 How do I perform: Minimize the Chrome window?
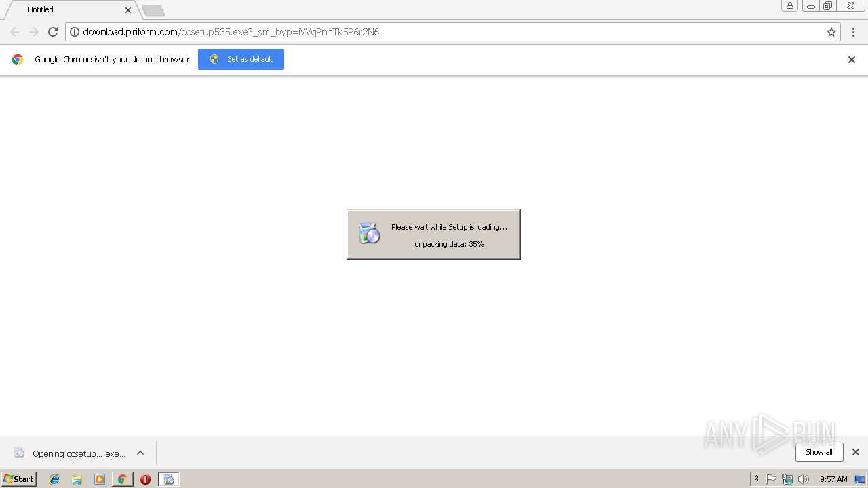[x=810, y=6]
